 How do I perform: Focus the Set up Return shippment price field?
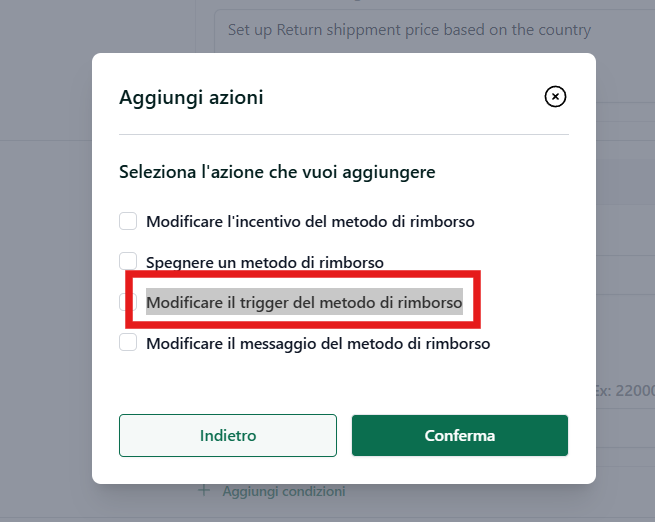[434, 30]
